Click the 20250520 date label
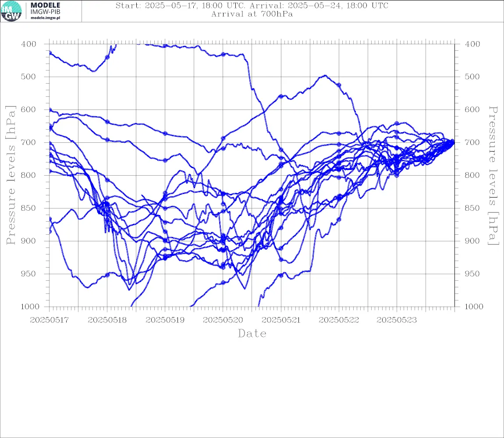Image resolution: width=504 pixels, height=438 pixels. point(223,320)
